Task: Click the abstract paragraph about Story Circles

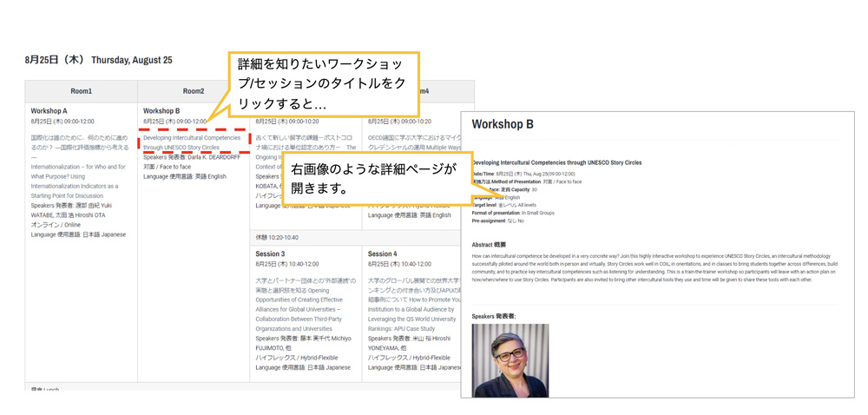Action: [x=654, y=268]
